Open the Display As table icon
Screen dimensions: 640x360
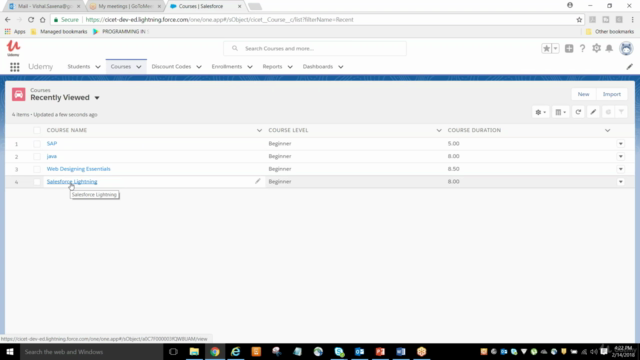(x=560, y=112)
